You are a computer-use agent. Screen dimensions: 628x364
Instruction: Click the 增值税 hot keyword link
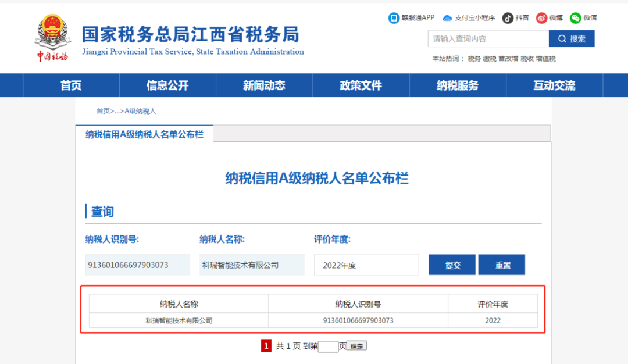point(545,59)
